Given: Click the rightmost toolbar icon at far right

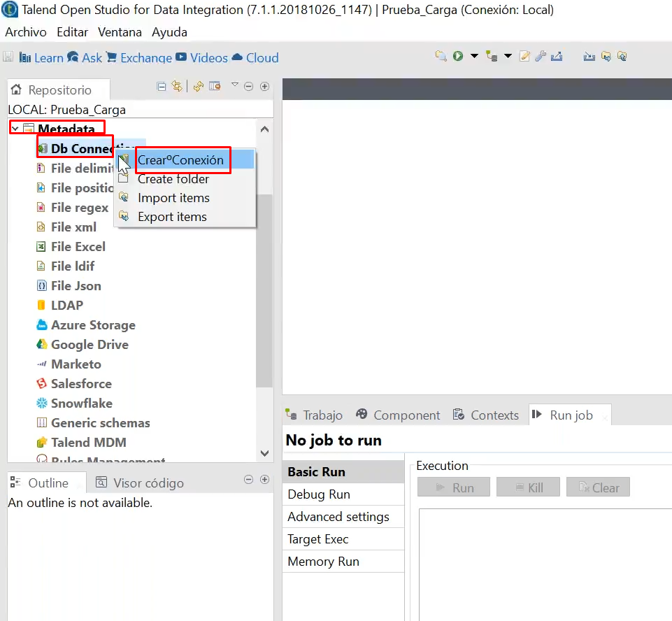Looking at the screenshot, I should [622, 56].
